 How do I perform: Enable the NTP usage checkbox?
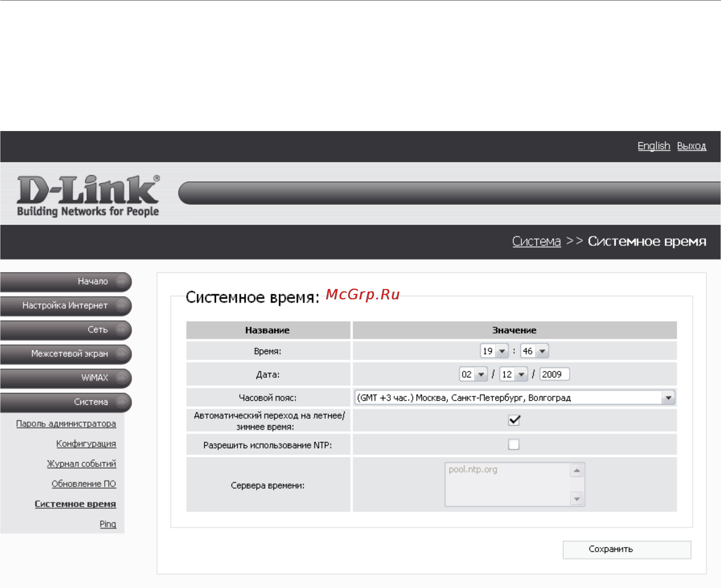point(514,444)
